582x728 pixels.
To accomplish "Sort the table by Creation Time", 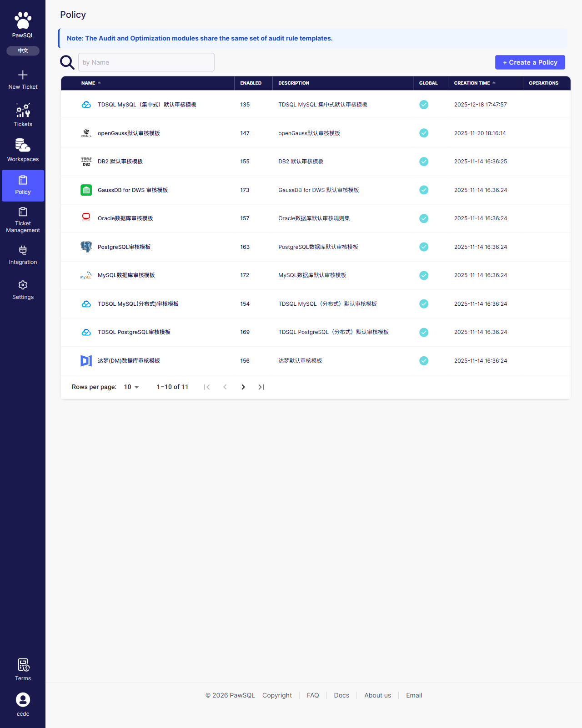I will (x=475, y=83).
